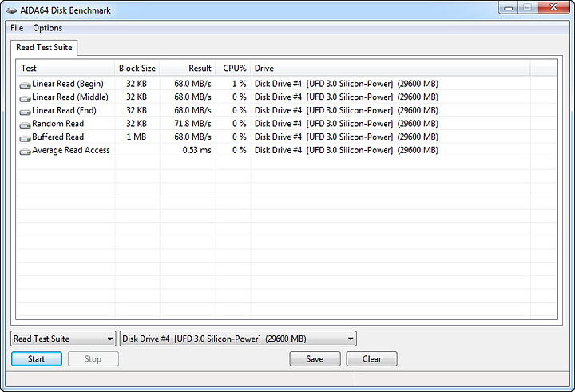The height and width of the screenshot is (392, 575).
Task: Select the Linear Read (Middle) row label
Action: [x=70, y=97]
